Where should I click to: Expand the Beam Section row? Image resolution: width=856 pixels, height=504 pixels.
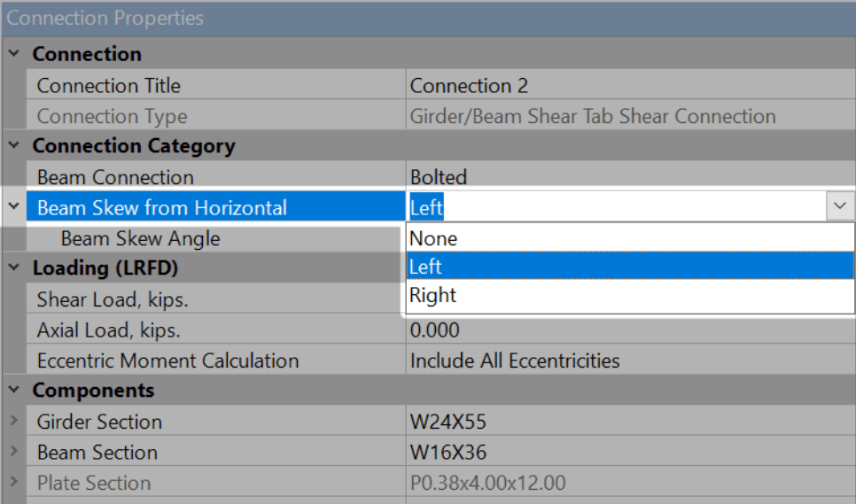point(13,453)
